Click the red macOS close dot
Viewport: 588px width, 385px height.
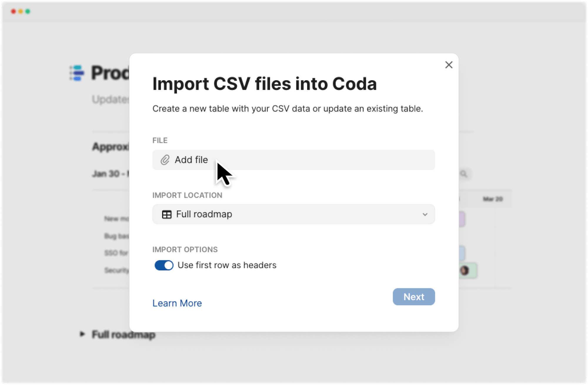13,11
